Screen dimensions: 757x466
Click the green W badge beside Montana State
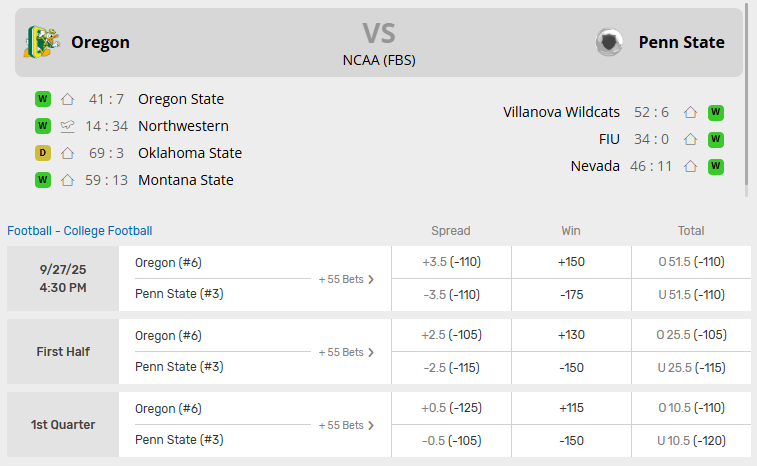point(43,180)
